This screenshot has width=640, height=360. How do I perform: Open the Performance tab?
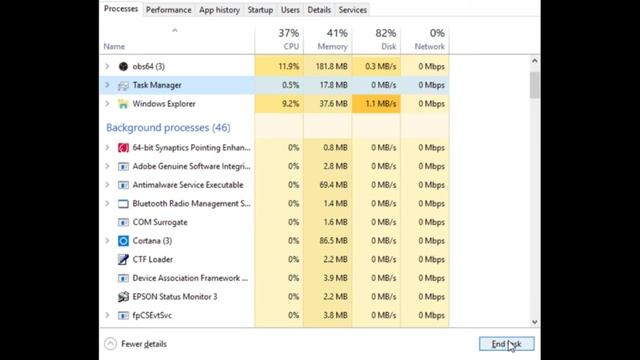tap(169, 10)
